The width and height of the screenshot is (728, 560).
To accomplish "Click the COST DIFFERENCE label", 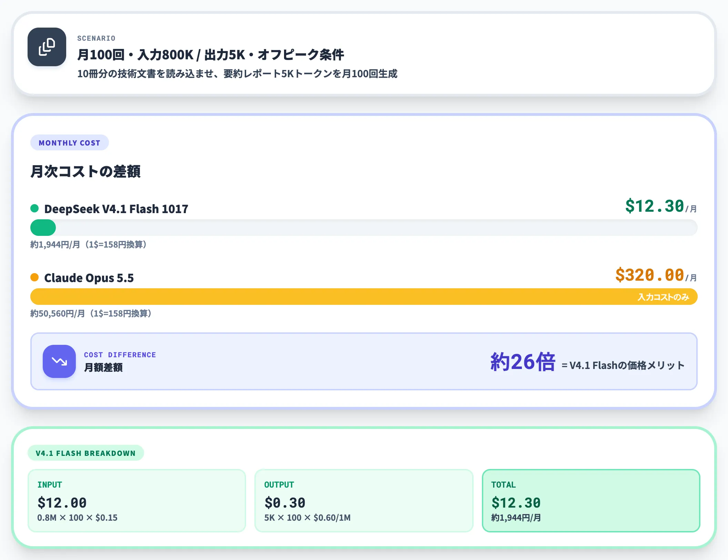I will 120,355.
